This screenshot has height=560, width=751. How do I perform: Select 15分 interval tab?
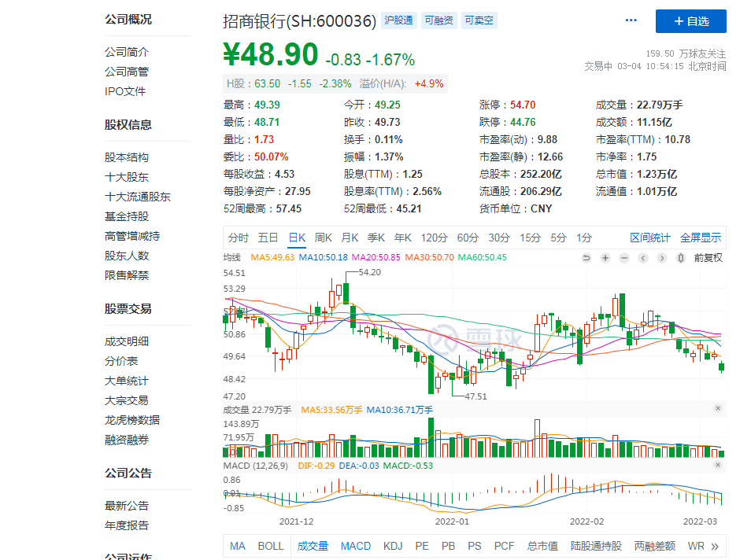pyautogui.click(x=531, y=238)
